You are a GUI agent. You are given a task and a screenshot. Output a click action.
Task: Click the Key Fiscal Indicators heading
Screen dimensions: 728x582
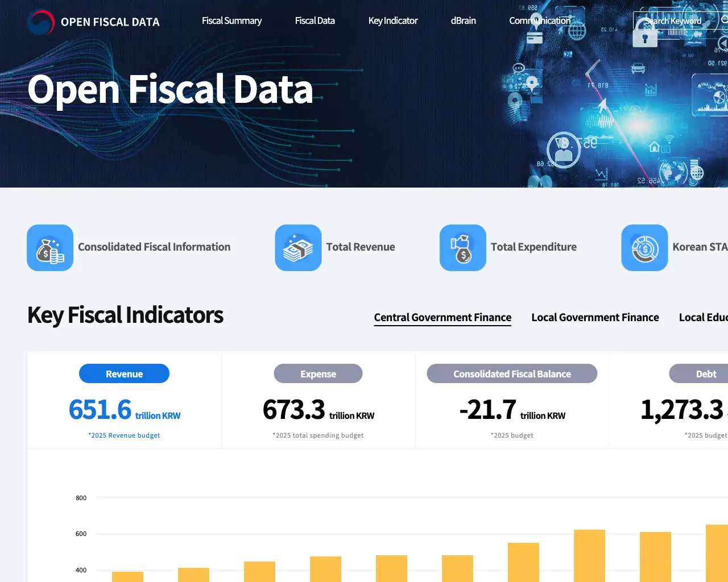125,315
